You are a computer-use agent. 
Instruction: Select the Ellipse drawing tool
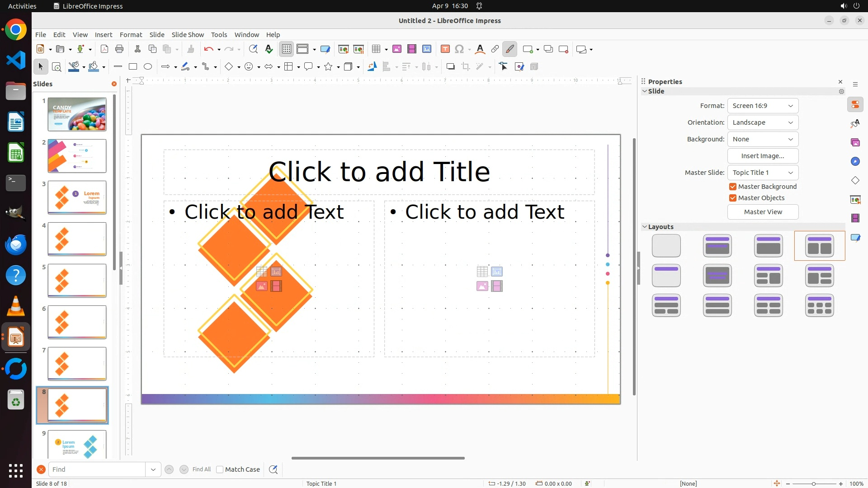148,67
